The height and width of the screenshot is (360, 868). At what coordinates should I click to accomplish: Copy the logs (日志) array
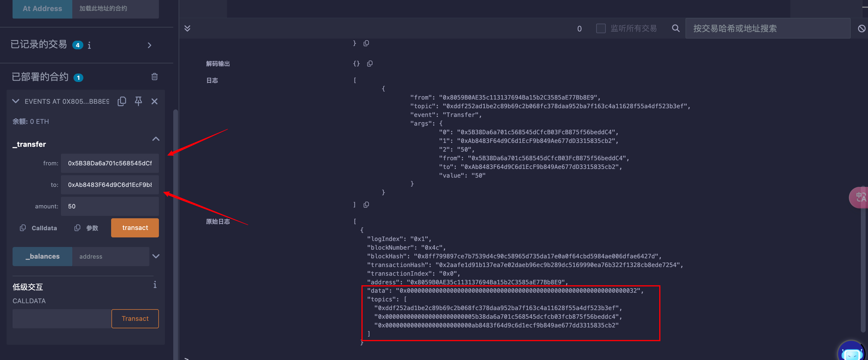(366, 205)
